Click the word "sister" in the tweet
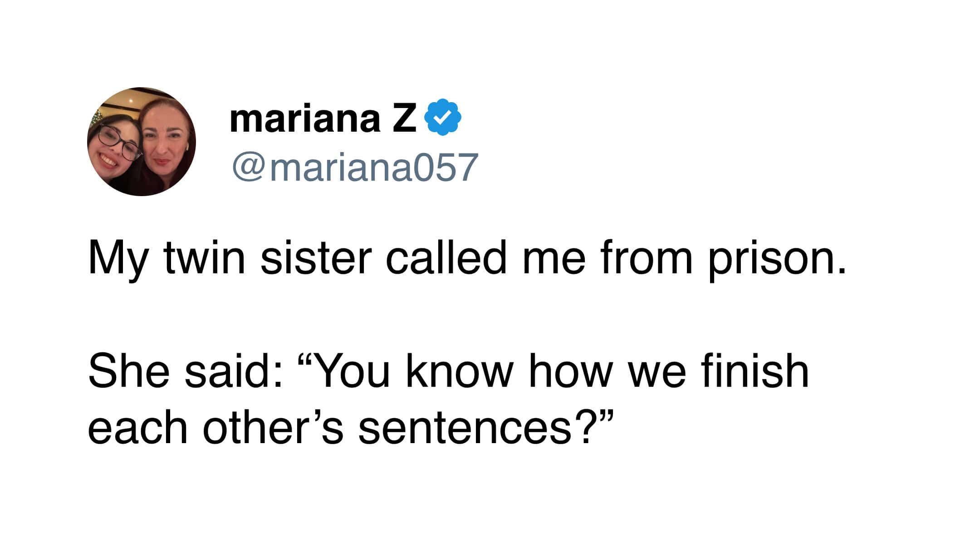Screen dimensions: 980x543 [x=316, y=258]
